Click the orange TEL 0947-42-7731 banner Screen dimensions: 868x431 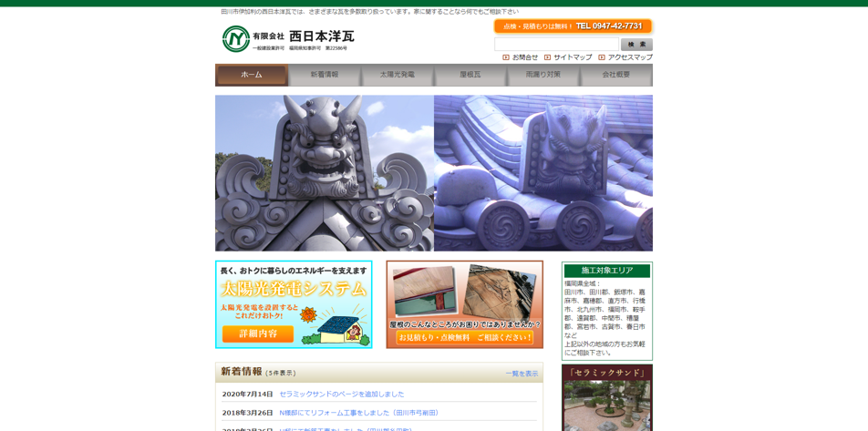coord(573,26)
